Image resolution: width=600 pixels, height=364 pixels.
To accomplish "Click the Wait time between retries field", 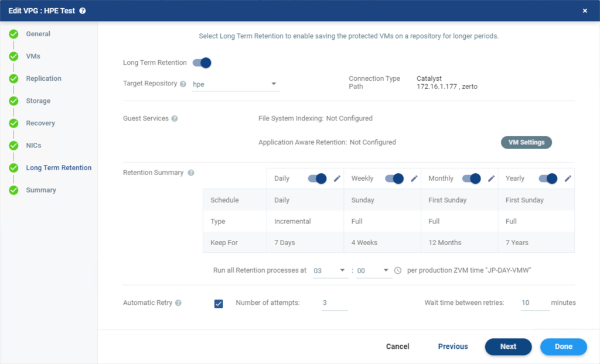I will (x=535, y=303).
